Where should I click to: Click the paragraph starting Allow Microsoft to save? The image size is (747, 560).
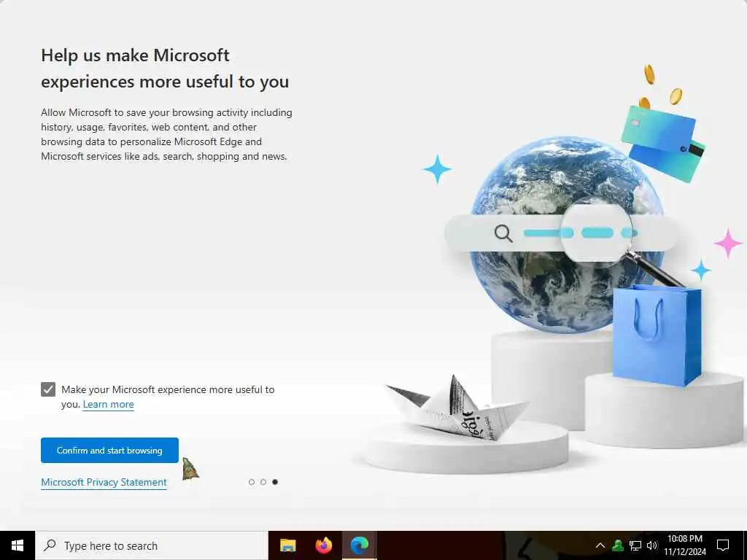(166, 134)
